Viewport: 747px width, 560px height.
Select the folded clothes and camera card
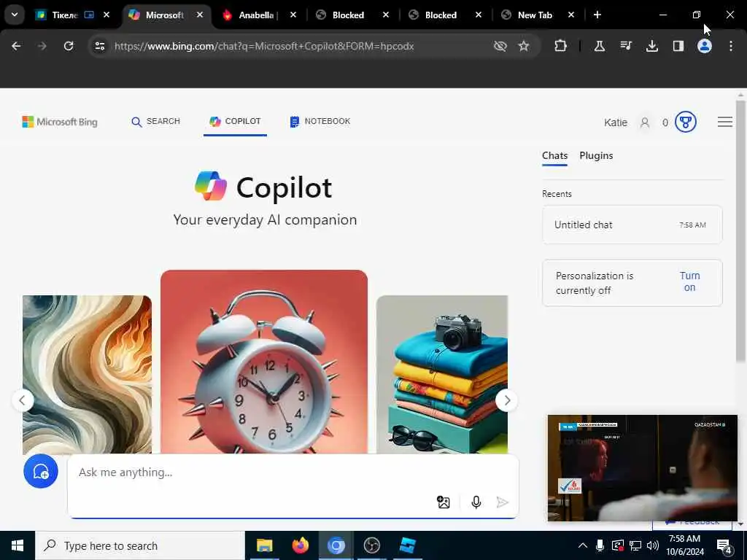click(442, 374)
